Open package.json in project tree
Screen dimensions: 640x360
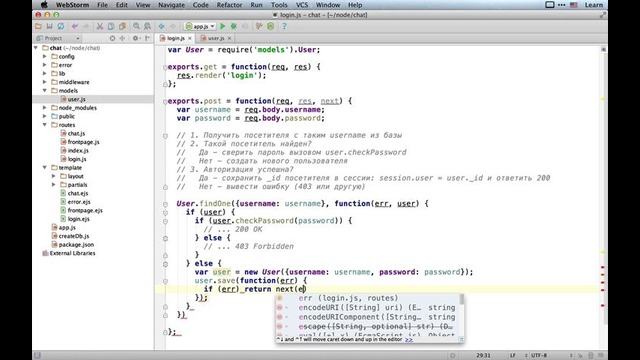tap(76, 244)
